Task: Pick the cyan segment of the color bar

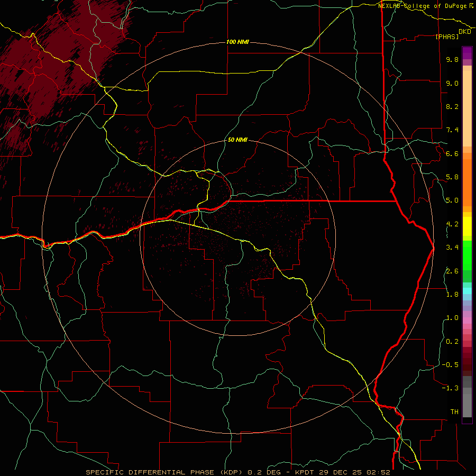Action: click(467, 291)
